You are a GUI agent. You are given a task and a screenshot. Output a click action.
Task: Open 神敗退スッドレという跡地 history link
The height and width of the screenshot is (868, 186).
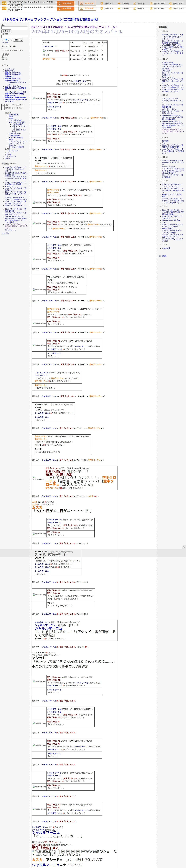[172, 194]
